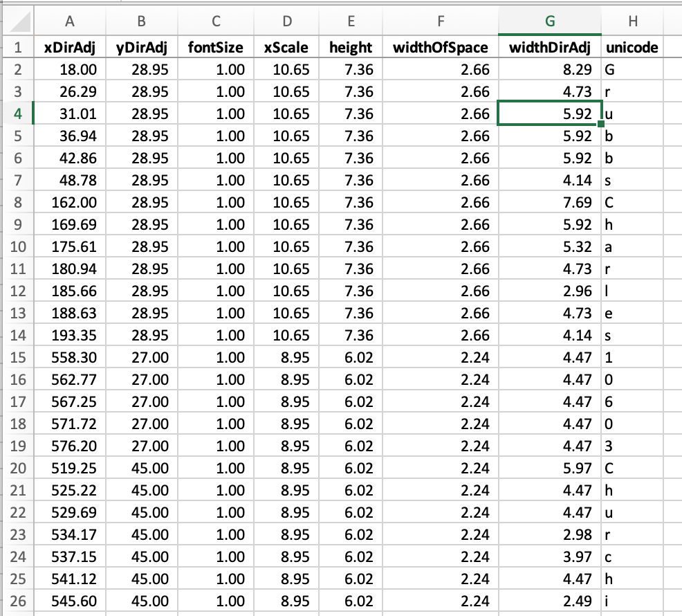This screenshot has width=682, height=616.
Task: Click widthDirAdj cell showing 7.69
Action: point(549,202)
